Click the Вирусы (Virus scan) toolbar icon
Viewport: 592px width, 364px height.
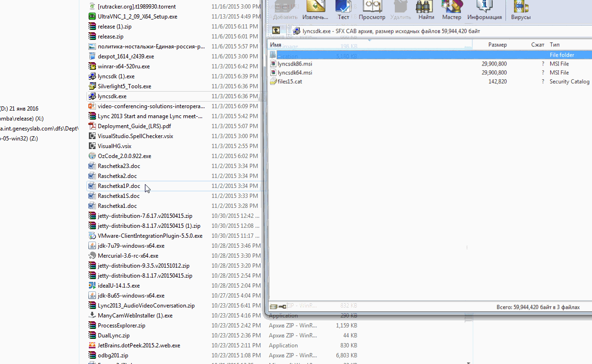521,10
